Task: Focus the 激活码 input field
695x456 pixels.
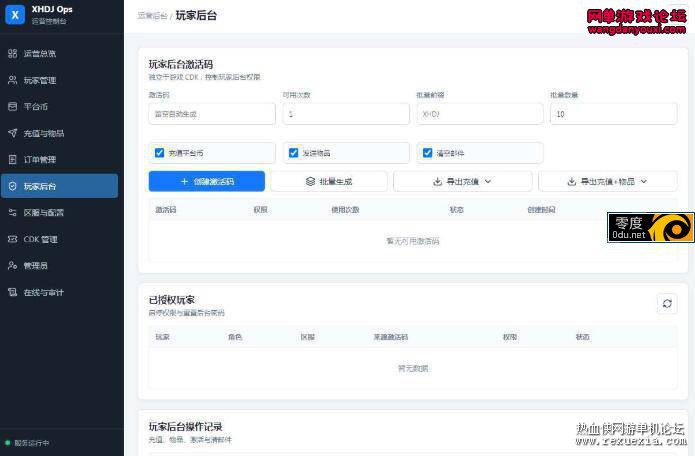Action: click(x=212, y=114)
